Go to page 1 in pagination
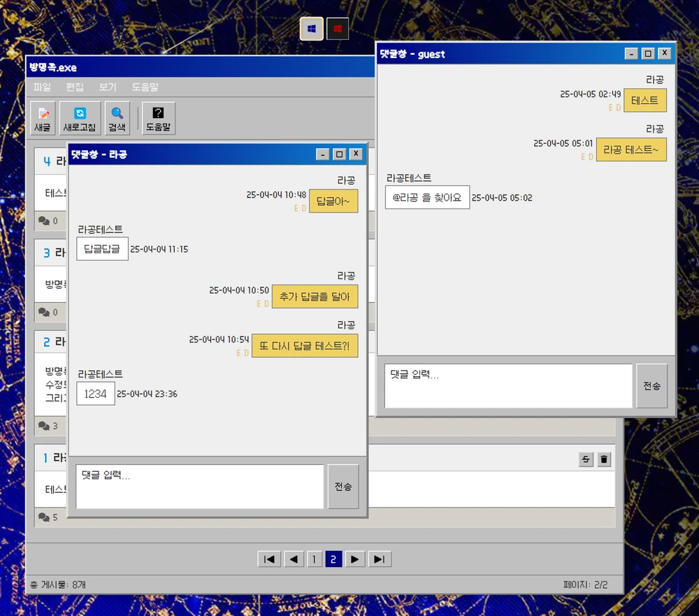 (314, 559)
